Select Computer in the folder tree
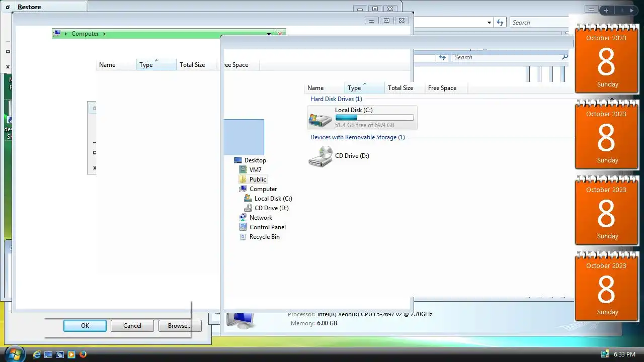The width and height of the screenshot is (644, 362). (263, 189)
